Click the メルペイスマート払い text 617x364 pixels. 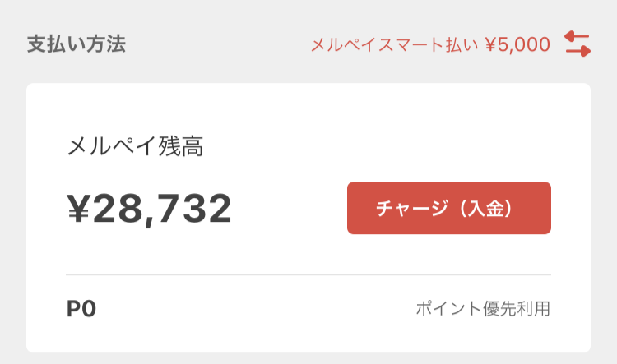pyautogui.click(x=394, y=44)
